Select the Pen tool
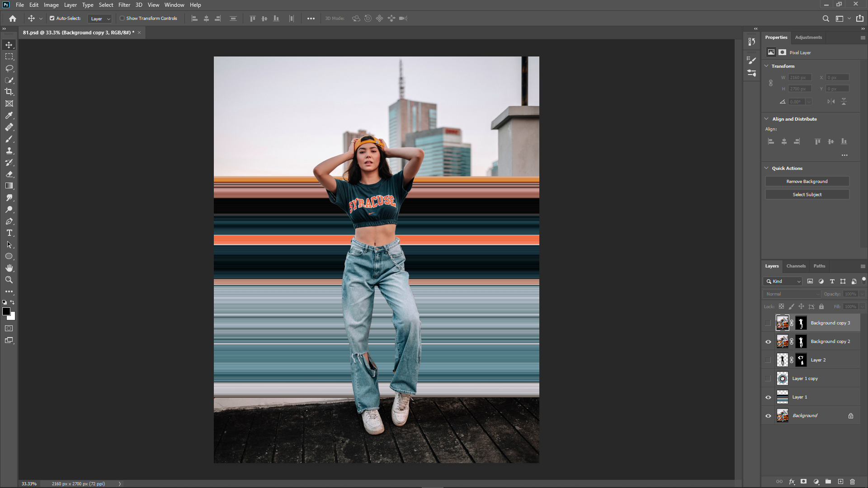Image resolution: width=868 pixels, height=488 pixels. [9, 221]
